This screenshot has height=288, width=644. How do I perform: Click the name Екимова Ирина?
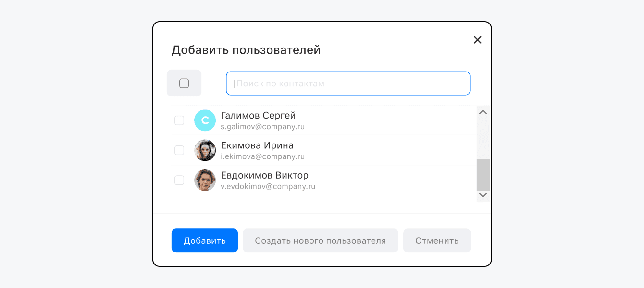coord(257,145)
